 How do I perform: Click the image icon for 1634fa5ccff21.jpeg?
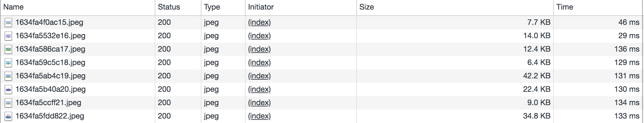coord(8,103)
